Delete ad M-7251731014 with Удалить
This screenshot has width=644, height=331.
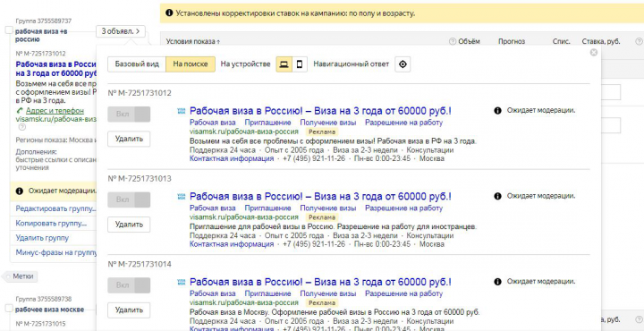[x=129, y=310]
